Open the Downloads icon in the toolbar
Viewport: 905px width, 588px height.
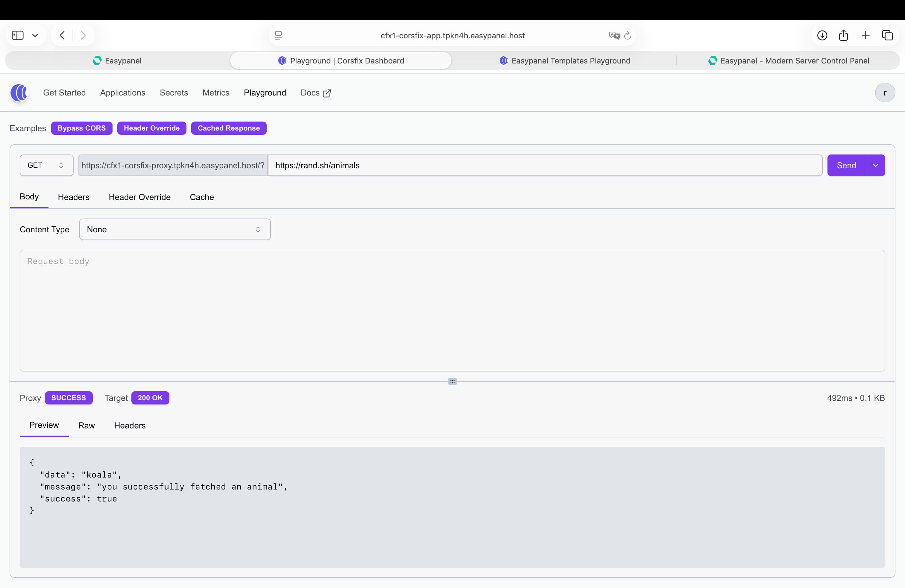point(822,35)
